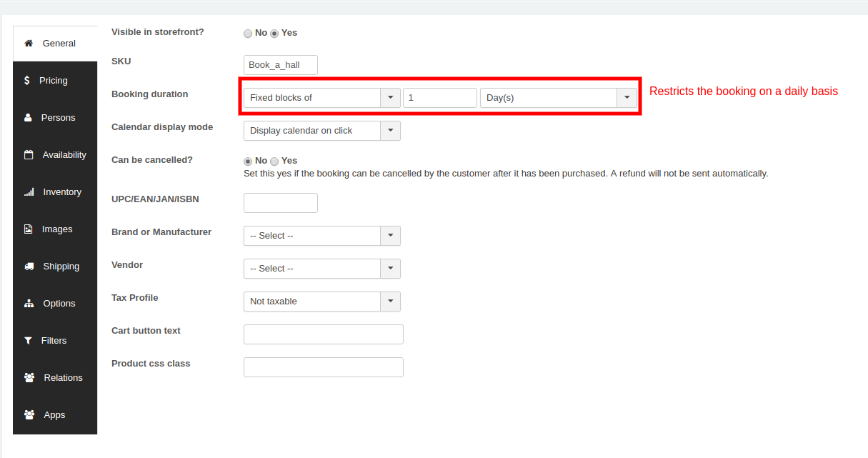Focus the Cart button text field

(323, 334)
